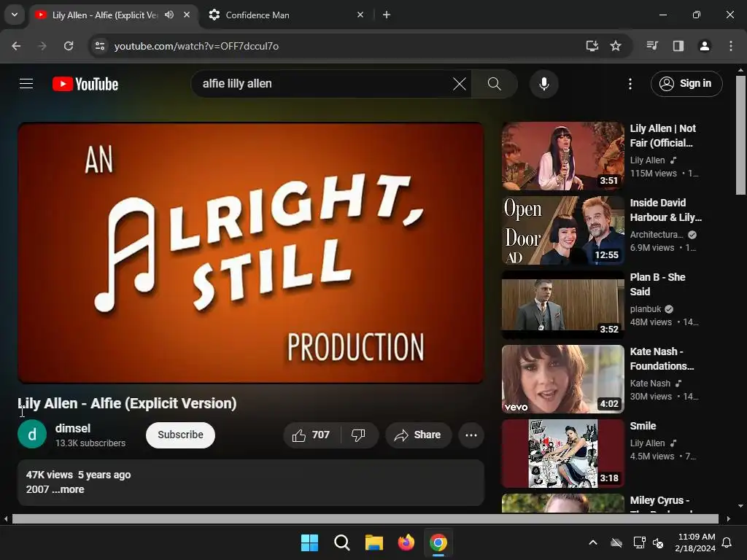Open Chrome three-dot menu
Screen dimensions: 747x560
(x=731, y=46)
